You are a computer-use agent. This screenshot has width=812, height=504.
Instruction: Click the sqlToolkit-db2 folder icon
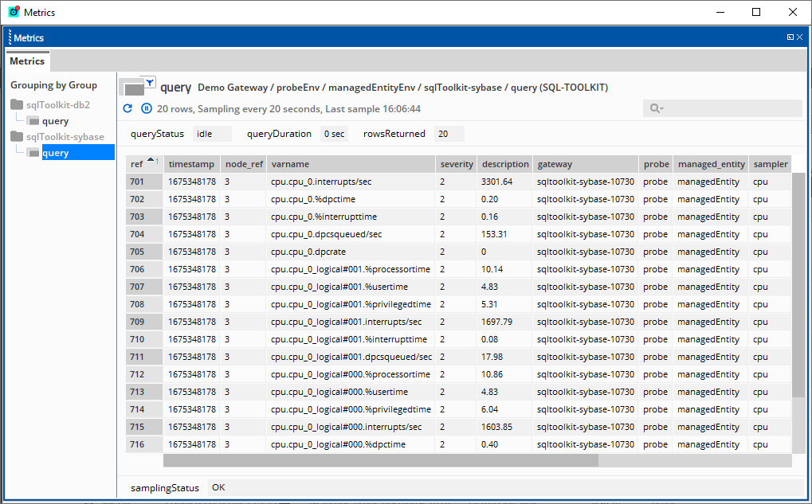18,104
